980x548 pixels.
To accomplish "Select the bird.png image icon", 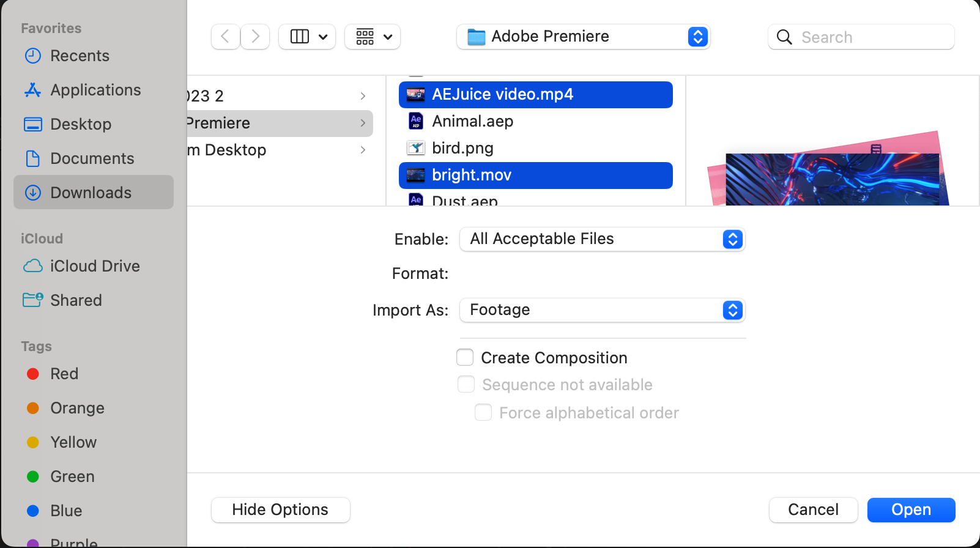I will (416, 148).
